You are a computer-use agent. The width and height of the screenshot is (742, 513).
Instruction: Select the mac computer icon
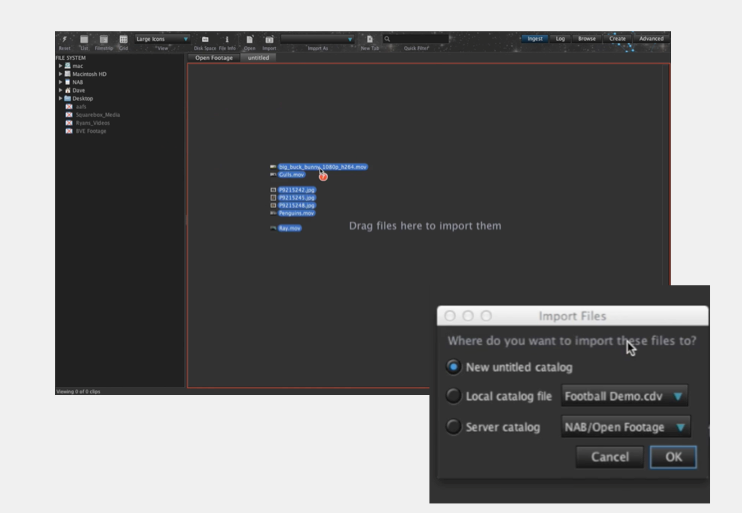click(68, 66)
